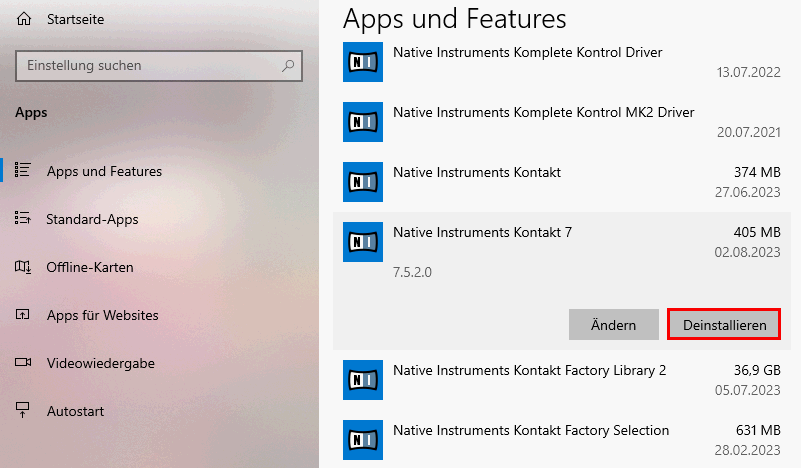This screenshot has width=801, height=468.
Task: Click the 405 MB size value
Action: click(757, 232)
